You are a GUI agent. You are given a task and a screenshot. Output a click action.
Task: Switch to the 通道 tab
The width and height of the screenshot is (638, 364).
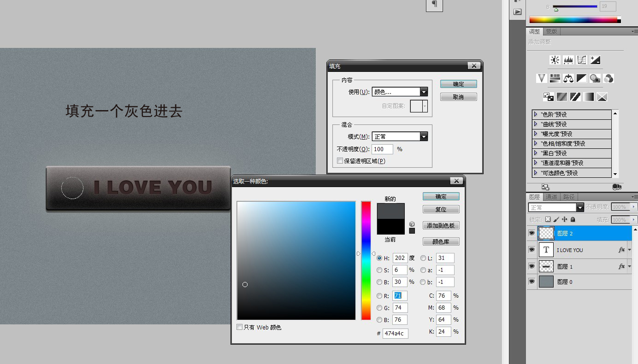click(x=551, y=197)
